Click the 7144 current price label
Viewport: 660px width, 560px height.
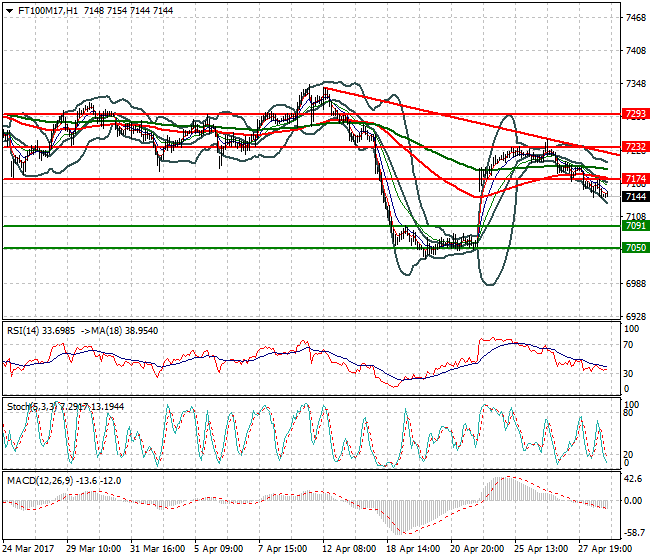coord(636,197)
